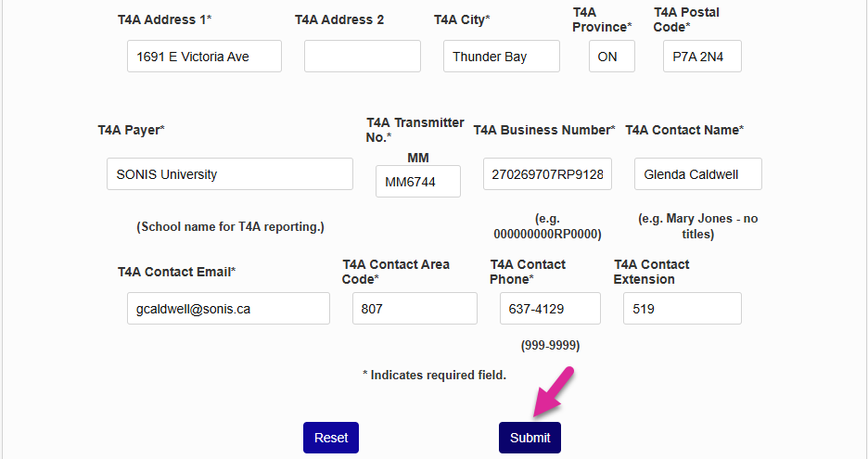Click the T4A Payer field with SONIS University
868x459 pixels.
tap(229, 174)
